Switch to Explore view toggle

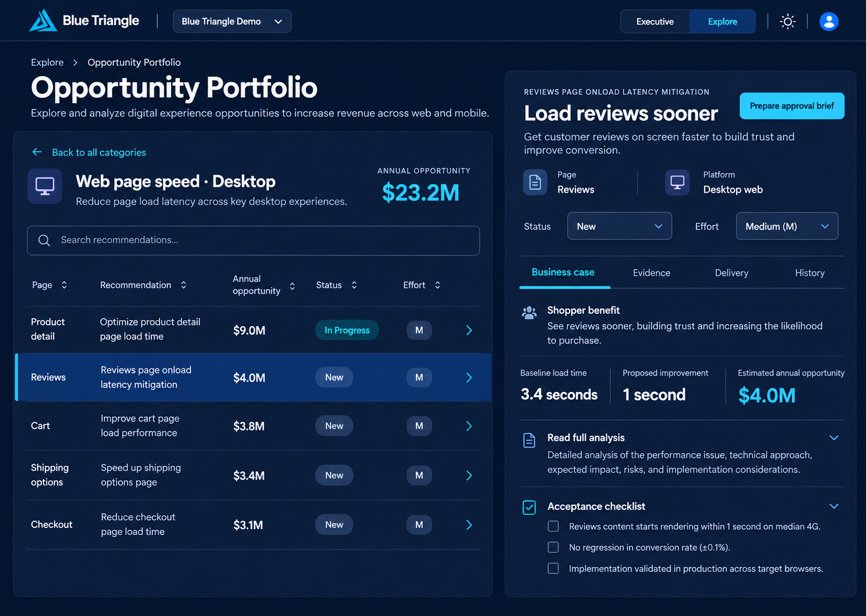click(722, 22)
